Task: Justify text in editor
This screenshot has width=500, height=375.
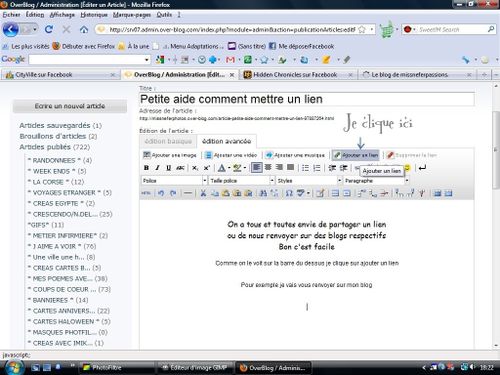Action: [x=291, y=167]
